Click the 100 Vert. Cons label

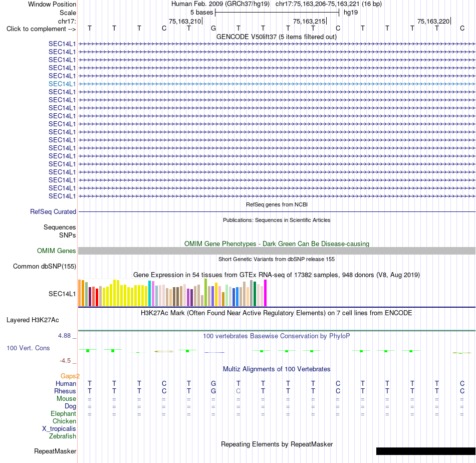(x=28, y=348)
